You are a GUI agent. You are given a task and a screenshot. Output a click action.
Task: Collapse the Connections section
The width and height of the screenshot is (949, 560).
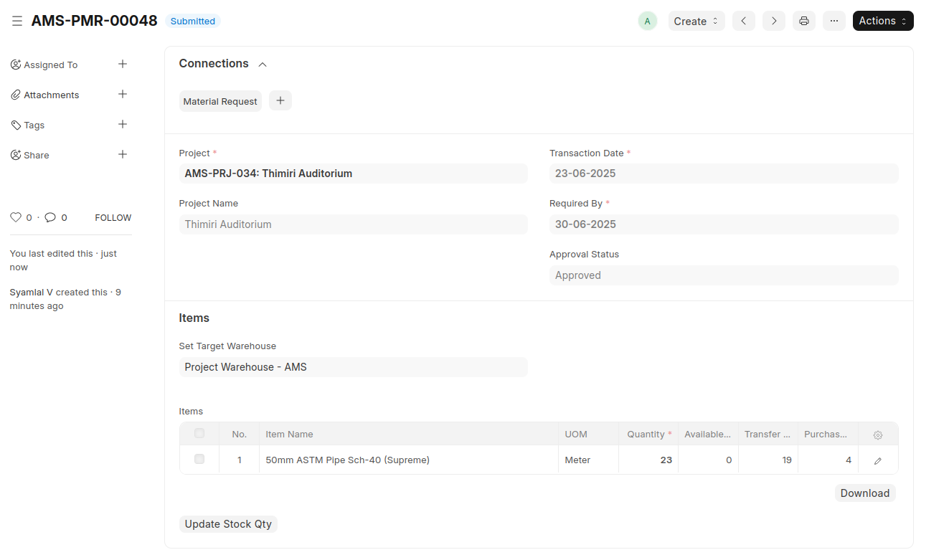click(x=263, y=65)
